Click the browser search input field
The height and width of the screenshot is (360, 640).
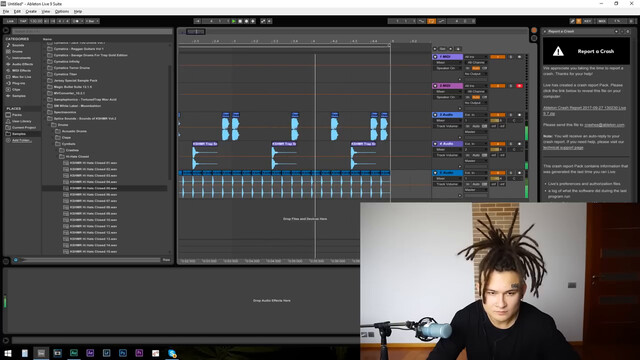coord(92,31)
